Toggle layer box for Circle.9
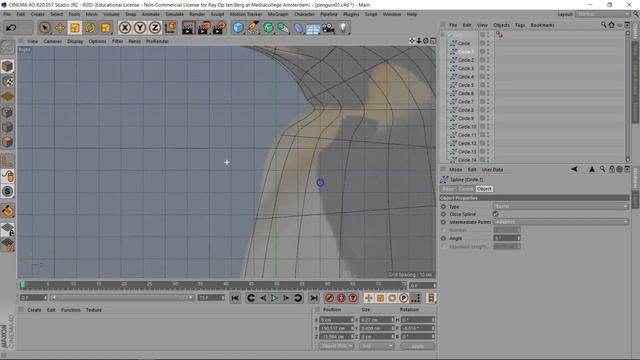640x360 pixels. [x=482, y=118]
